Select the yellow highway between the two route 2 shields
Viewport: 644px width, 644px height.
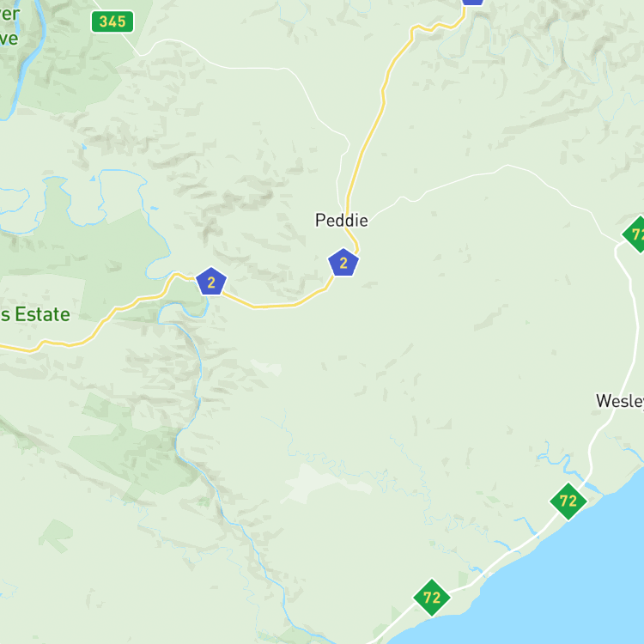275,306
